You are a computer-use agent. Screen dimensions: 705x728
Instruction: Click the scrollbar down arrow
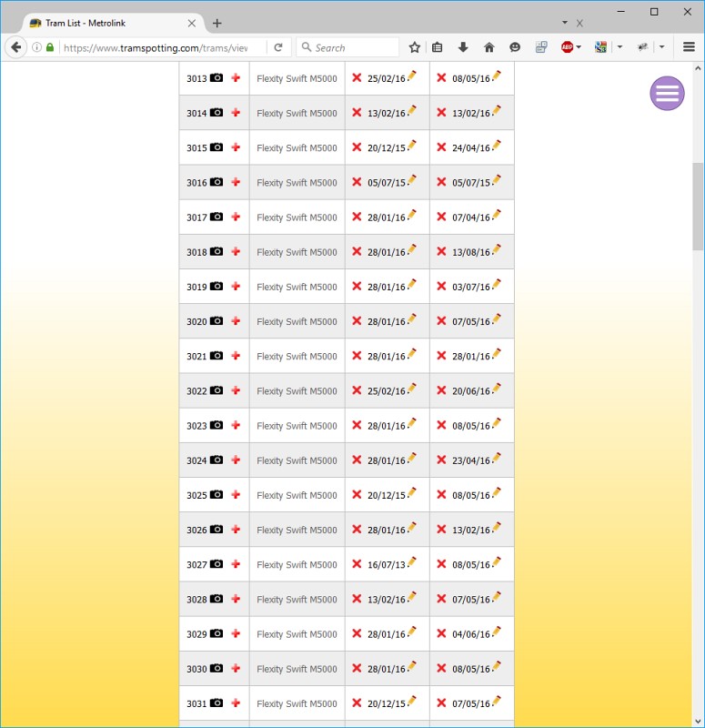coord(698,721)
